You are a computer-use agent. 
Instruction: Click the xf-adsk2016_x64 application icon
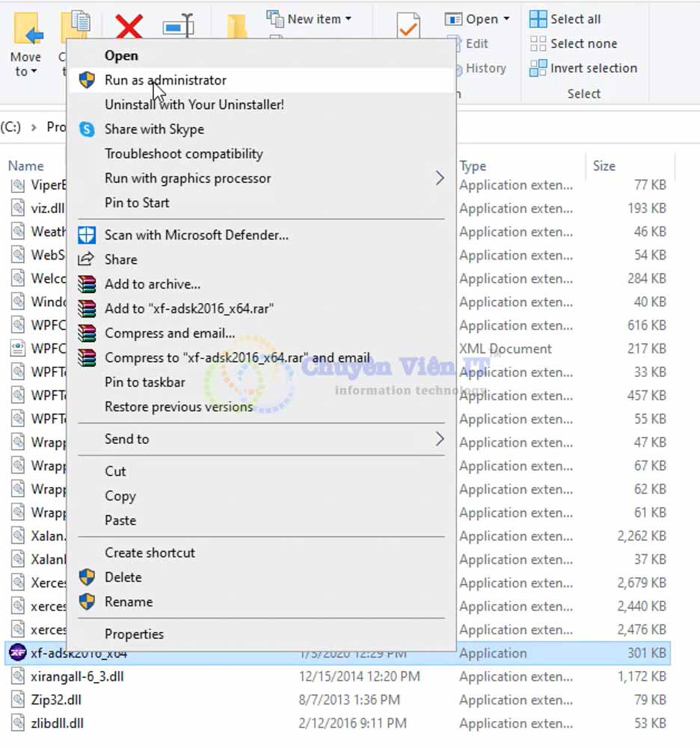tap(17, 653)
